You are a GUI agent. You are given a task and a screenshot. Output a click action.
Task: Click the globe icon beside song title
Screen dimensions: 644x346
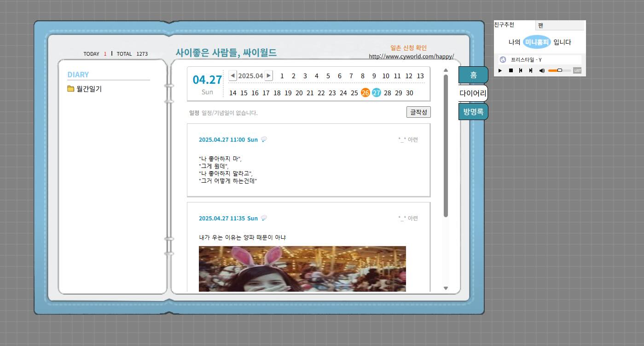(503, 59)
